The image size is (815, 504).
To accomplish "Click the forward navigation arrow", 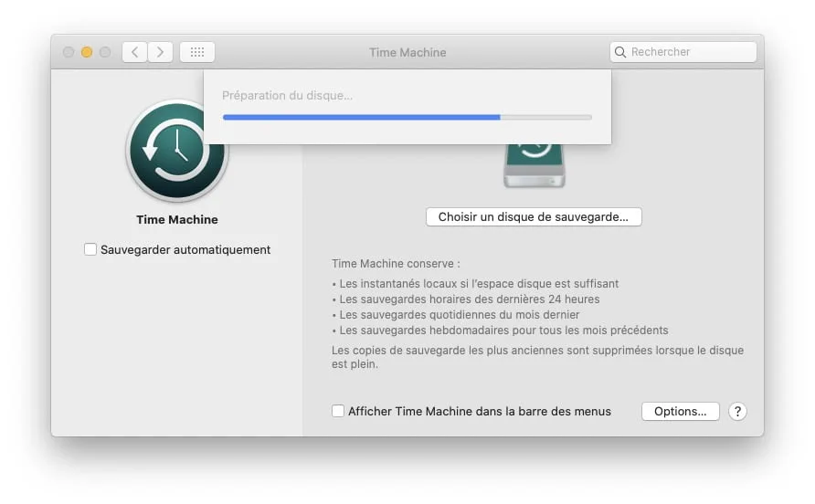I will (160, 52).
